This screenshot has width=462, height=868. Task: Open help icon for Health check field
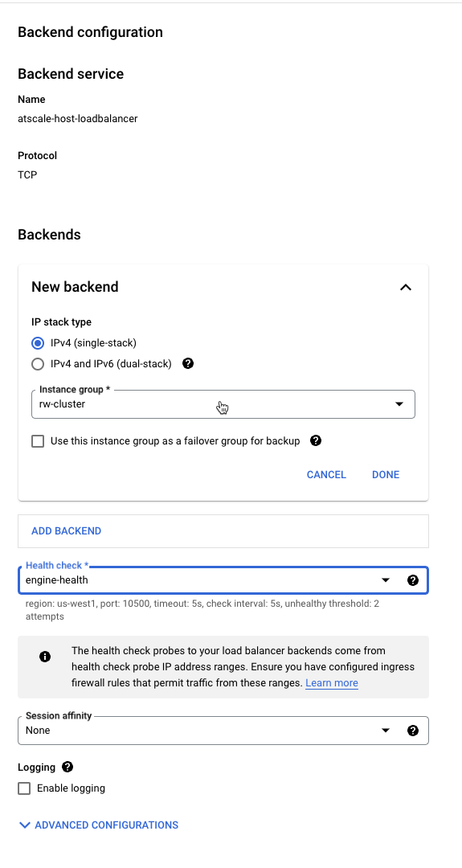click(x=413, y=580)
